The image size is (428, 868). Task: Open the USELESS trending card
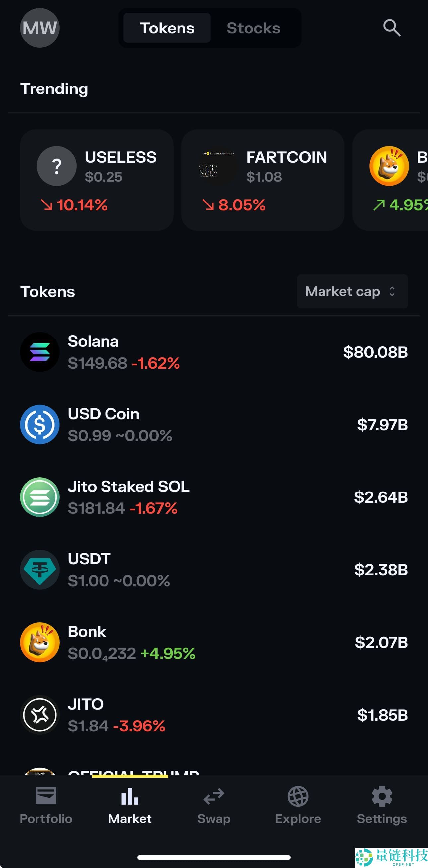coord(97,180)
